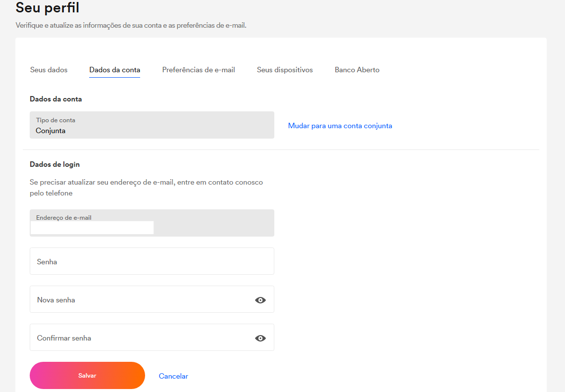Select the Dados da conta tab

click(114, 70)
